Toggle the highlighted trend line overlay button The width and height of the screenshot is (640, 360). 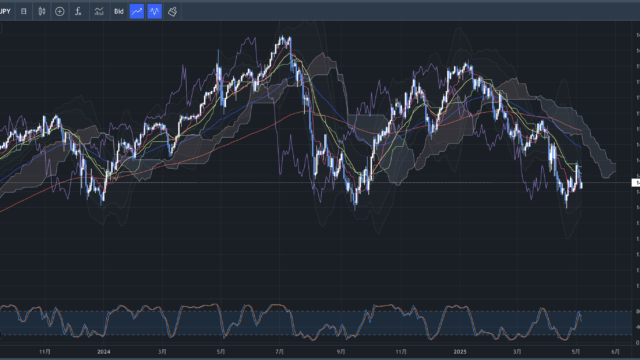(137, 11)
